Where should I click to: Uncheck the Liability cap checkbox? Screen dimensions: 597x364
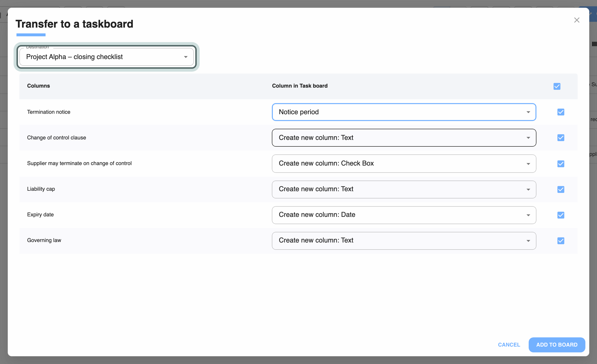pos(561,189)
